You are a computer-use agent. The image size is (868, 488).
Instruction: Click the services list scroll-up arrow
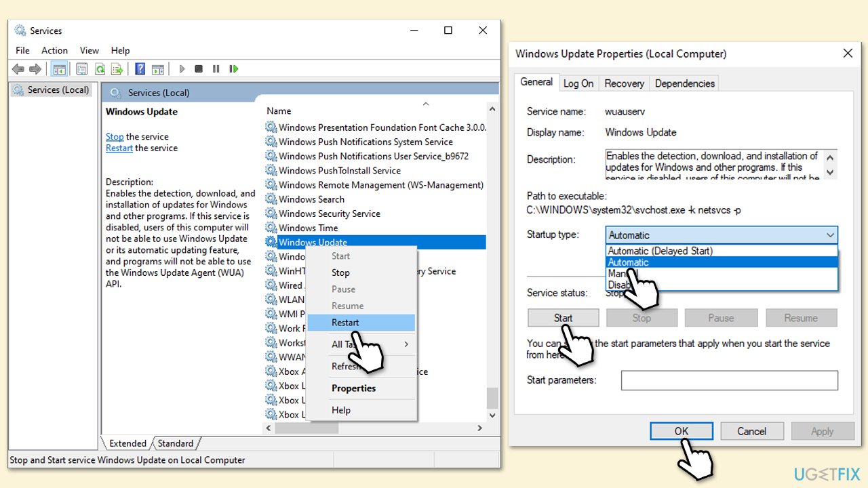pos(492,108)
